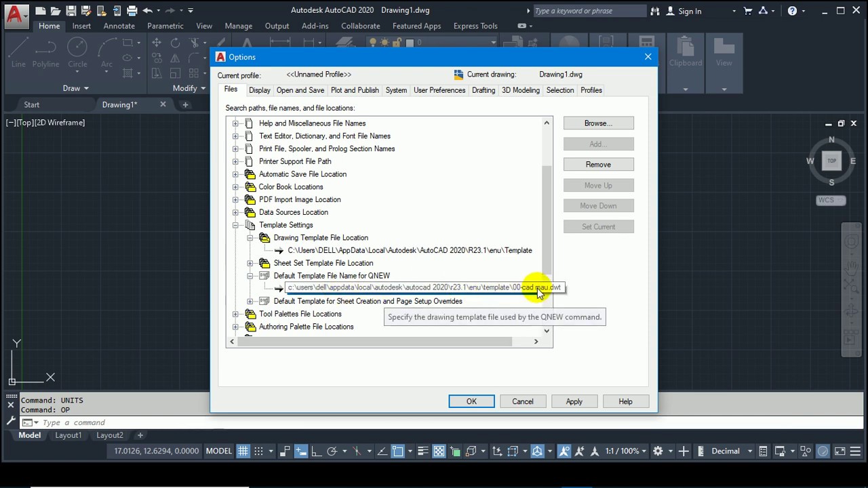Click the Open file icon in Quick Access toolbar
868x488 pixels.
coord(56,11)
